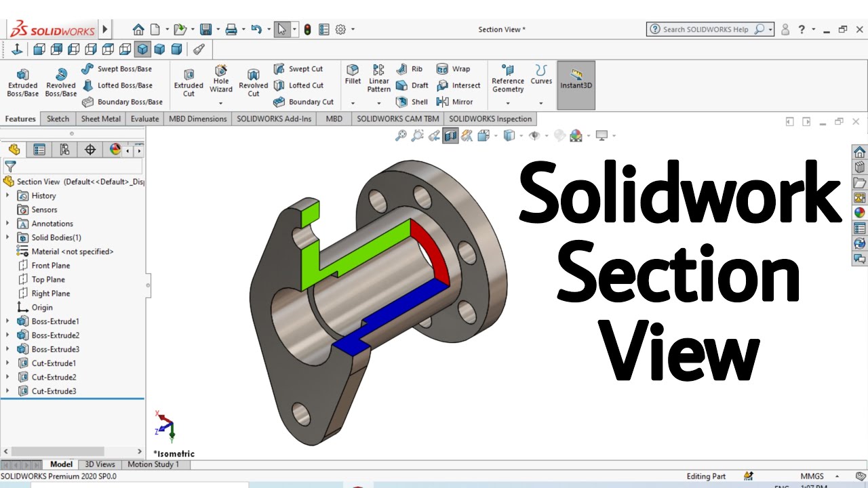Viewport: 868px width, 488px height.
Task: Select the Intersect tool
Action: pyautogui.click(x=458, y=85)
